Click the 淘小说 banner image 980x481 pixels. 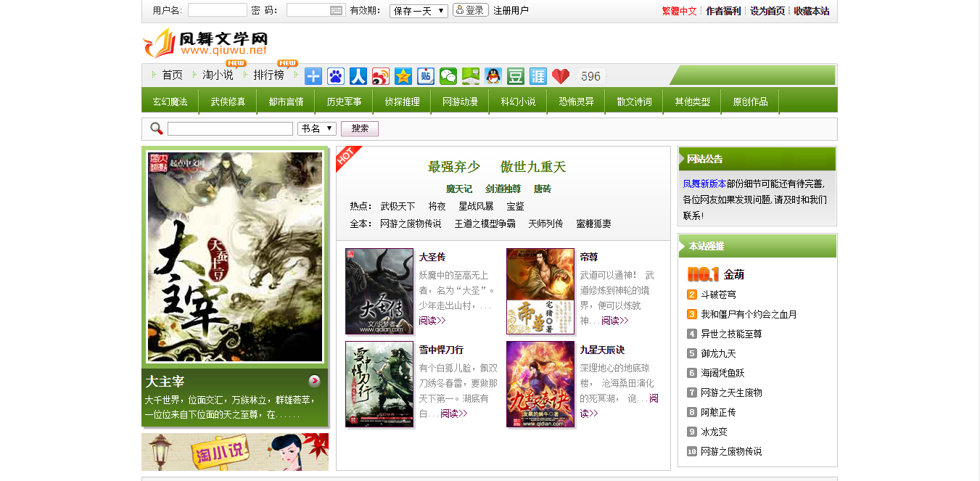point(235,452)
